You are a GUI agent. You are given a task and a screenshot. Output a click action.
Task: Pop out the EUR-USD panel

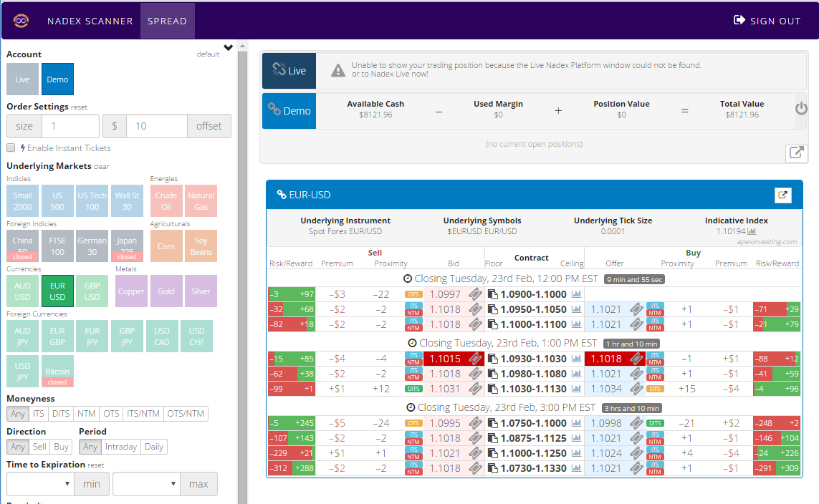782,195
